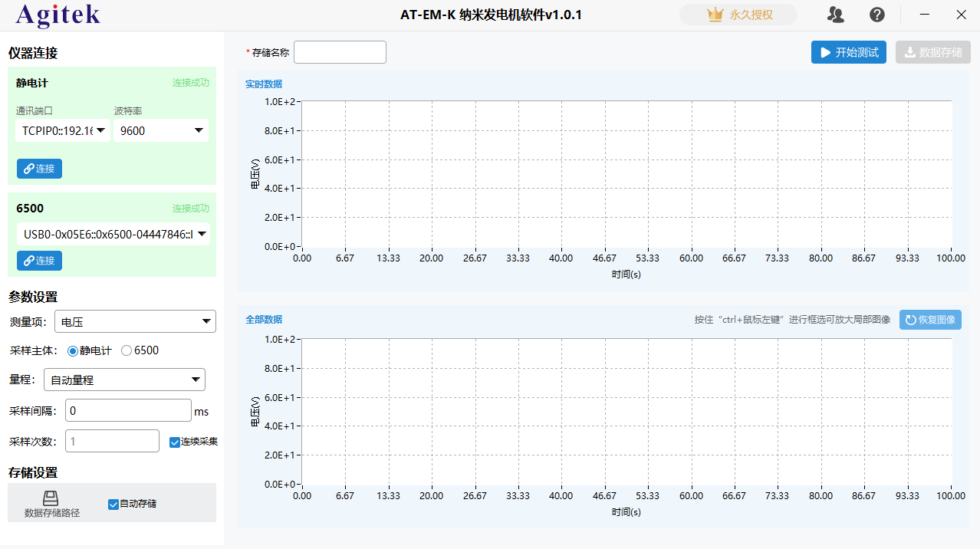The width and height of the screenshot is (980, 549).
Task: Click the refresh icon on 恢复图像 button
Action: click(912, 320)
